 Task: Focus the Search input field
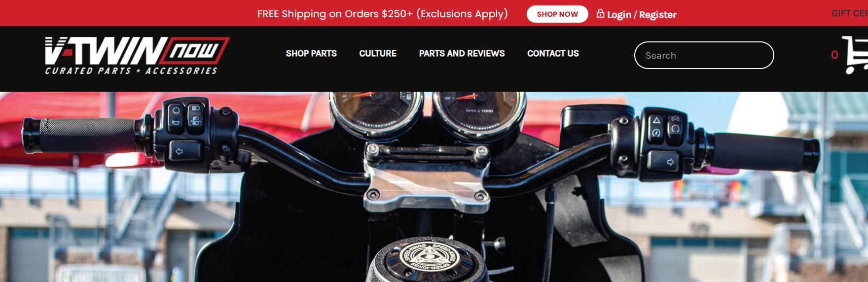tap(704, 55)
